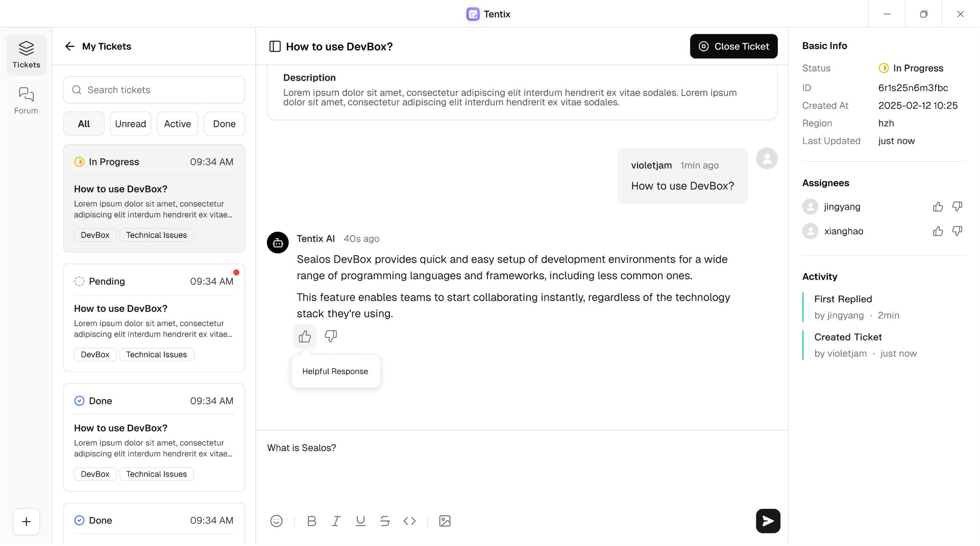980x546 pixels.
Task: Click the First Replied activity entry
Action: pos(856,307)
